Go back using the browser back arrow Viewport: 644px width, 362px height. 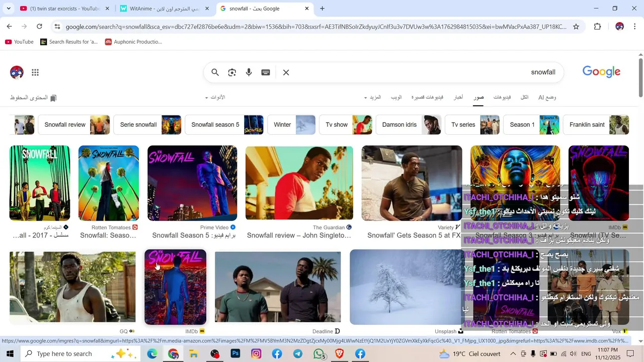(9, 26)
